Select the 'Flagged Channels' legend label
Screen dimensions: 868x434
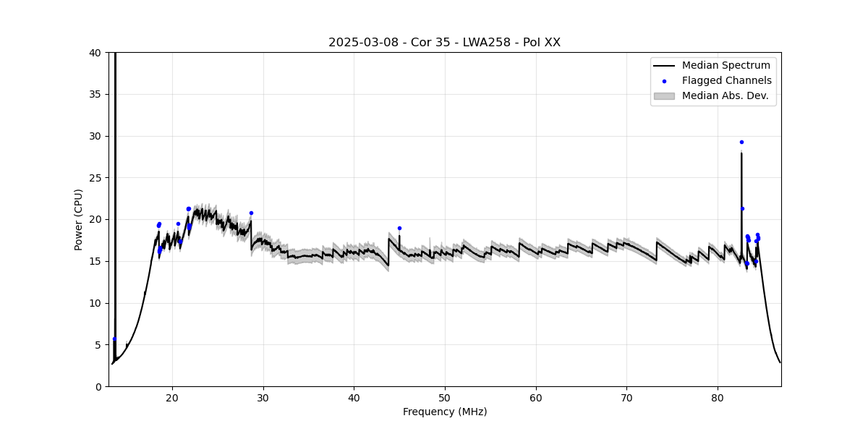click(x=726, y=81)
